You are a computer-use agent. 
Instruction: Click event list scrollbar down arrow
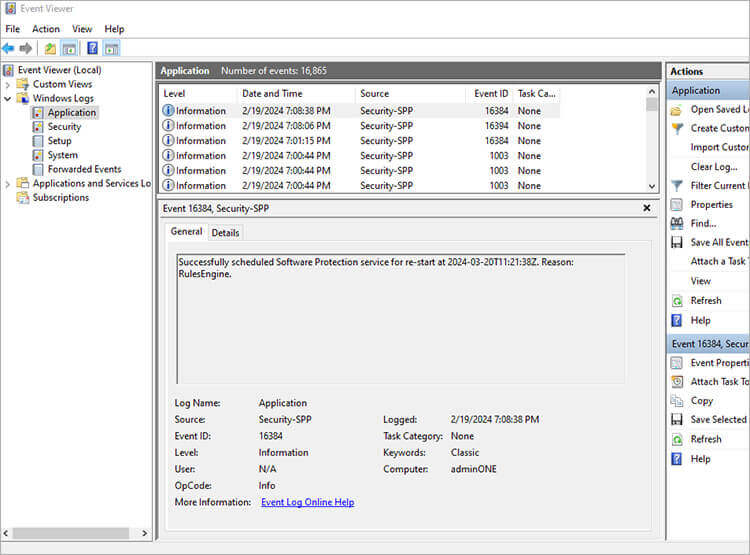click(651, 187)
